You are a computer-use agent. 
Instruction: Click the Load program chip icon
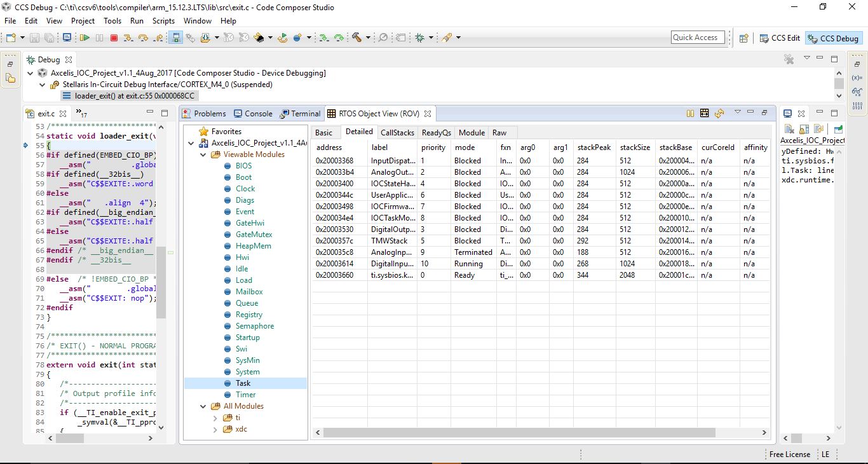pos(259,38)
